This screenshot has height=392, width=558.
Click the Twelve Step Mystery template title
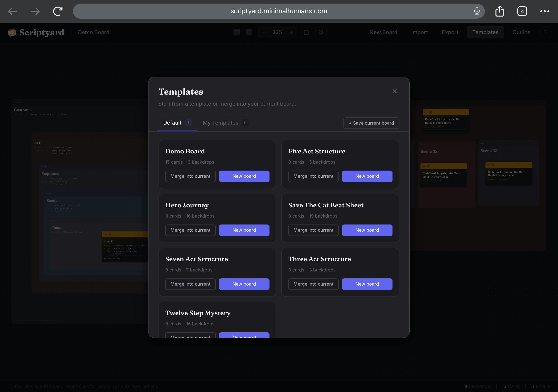click(198, 313)
